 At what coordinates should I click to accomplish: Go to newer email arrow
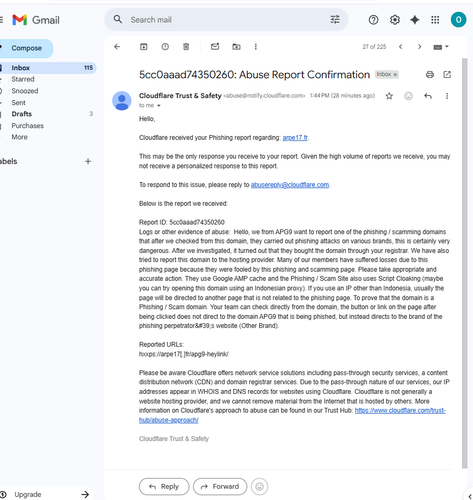point(400,47)
